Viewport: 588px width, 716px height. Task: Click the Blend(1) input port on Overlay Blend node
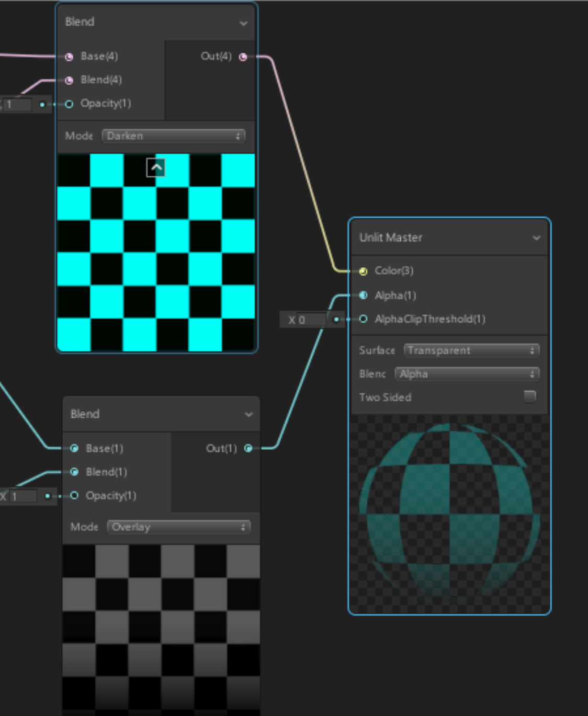(x=74, y=472)
